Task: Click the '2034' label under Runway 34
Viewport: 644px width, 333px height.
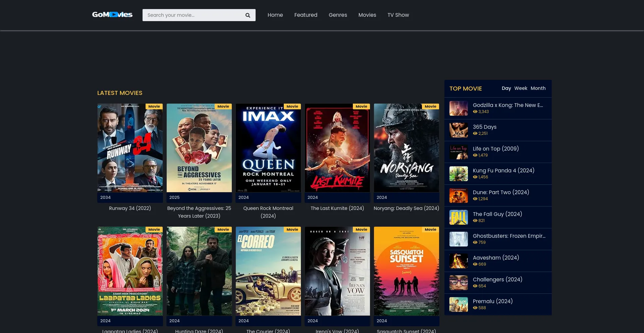Action: [x=105, y=198]
